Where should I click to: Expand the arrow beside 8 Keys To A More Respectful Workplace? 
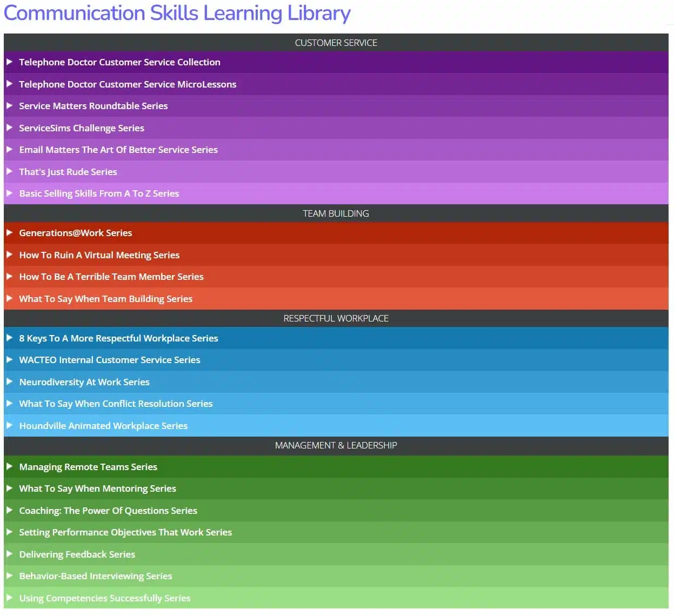click(x=9, y=338)
